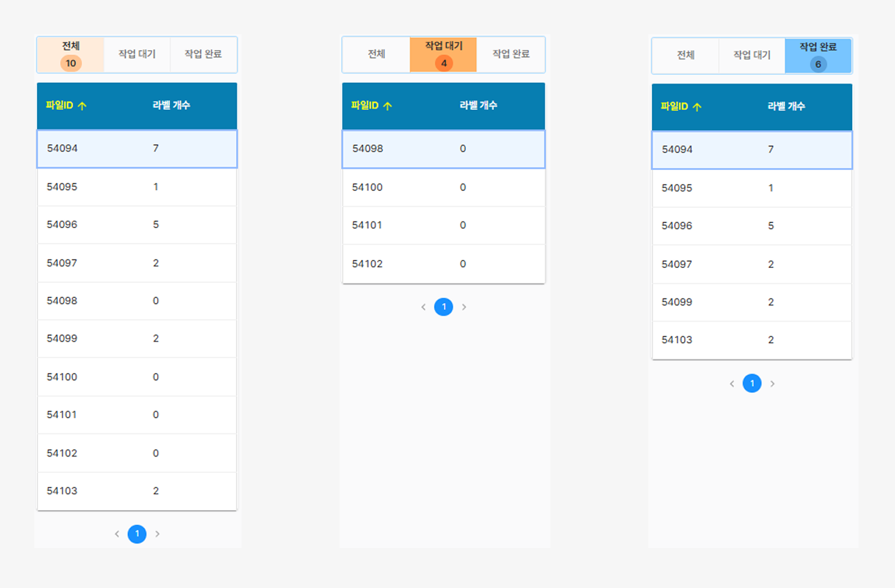This screenshot has height=588, width=895.
Task: Click label count 1 in the 작업 완료 table
Action: tap(771, 188)
